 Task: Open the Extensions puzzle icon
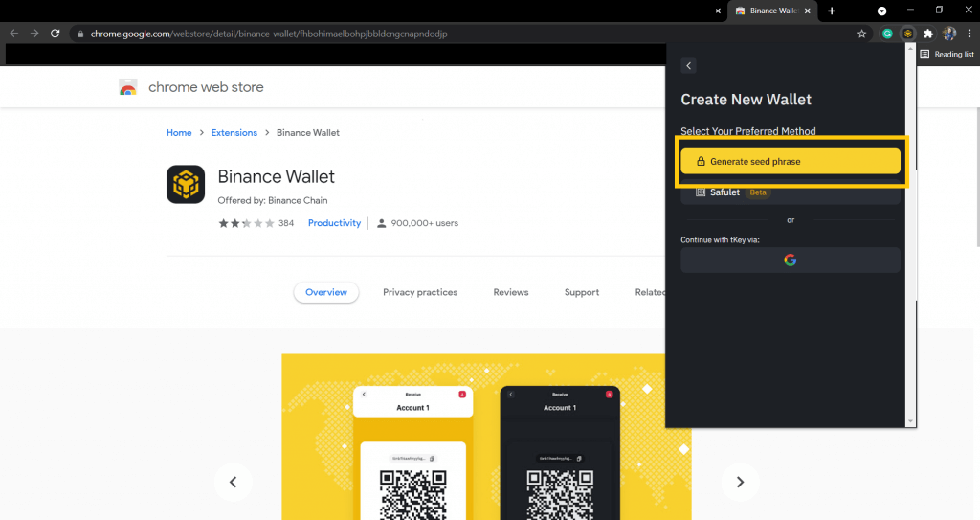[x=928, y=34]
